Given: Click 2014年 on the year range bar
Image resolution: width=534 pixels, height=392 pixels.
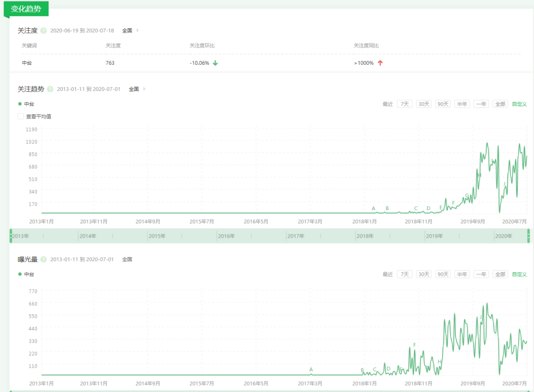Looking at the screenshot, I should pos(88,236).
